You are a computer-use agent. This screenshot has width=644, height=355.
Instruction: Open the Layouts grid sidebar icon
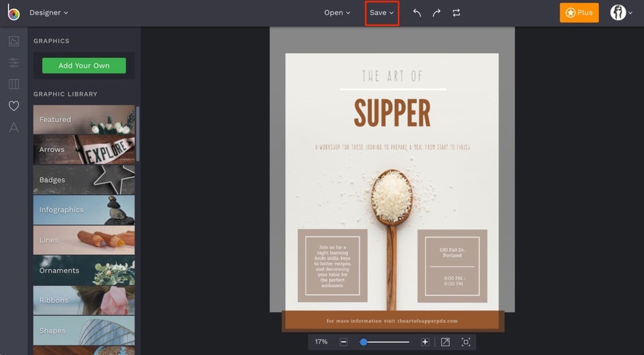14,84
